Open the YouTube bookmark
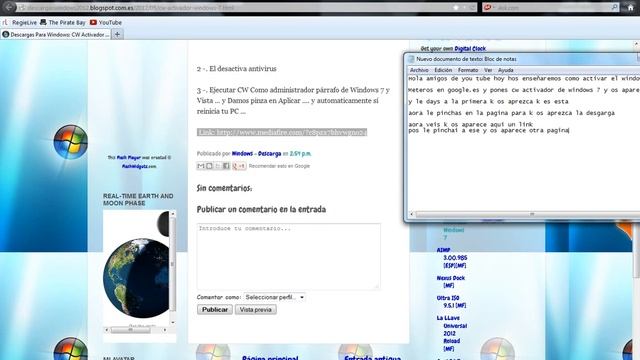The image size is (640, 360). 106,22
